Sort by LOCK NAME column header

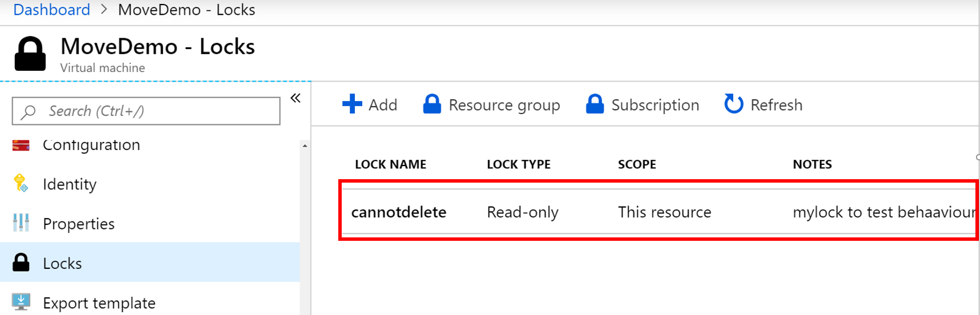click(x=390, y=164)
